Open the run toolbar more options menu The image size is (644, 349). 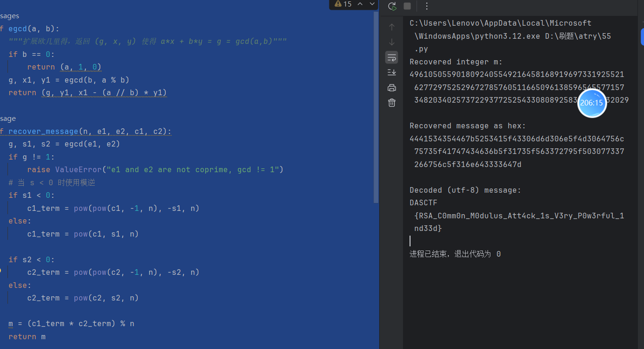426,6
